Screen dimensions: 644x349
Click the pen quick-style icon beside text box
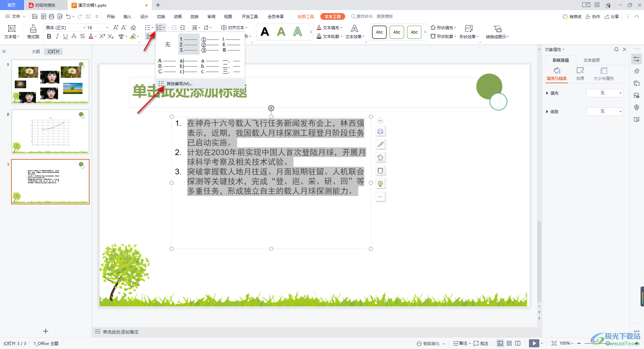tap(380, 145)
